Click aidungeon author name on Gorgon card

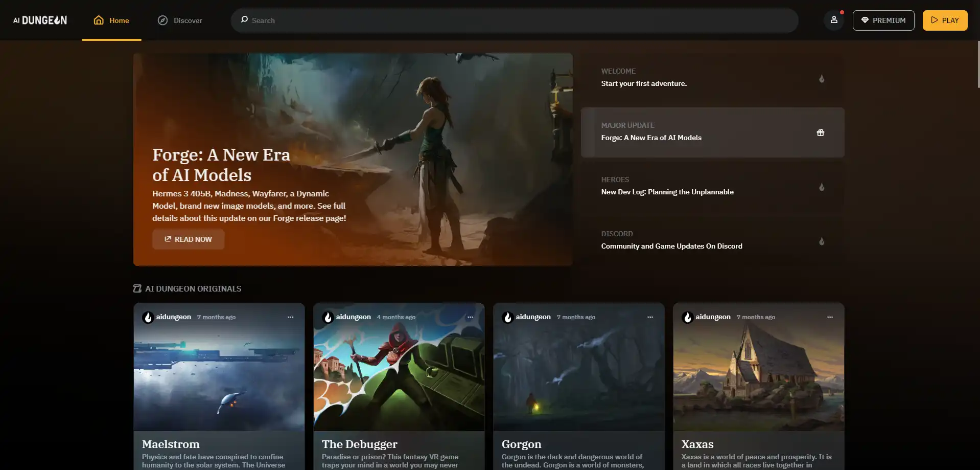click(533, 317)
